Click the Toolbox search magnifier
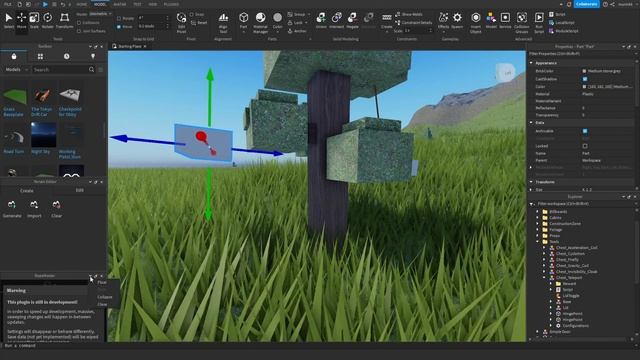This screenshot has width=640, height=360. click(x=91, y=70)
